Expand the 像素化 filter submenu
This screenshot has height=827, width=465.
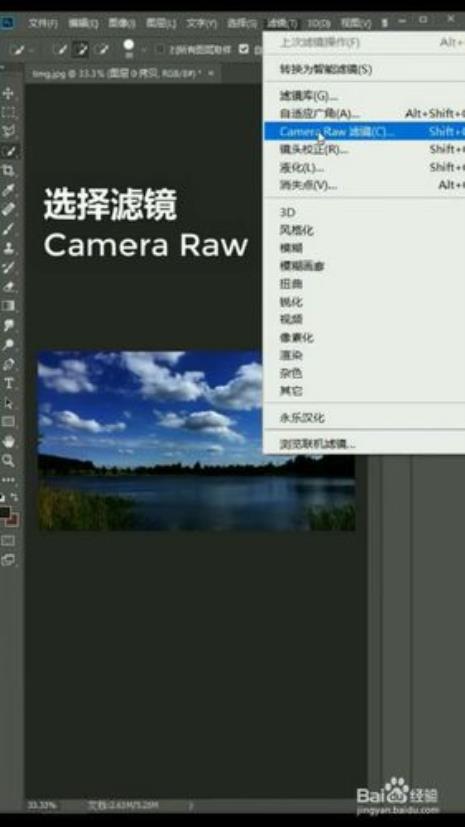coord(364,337)
